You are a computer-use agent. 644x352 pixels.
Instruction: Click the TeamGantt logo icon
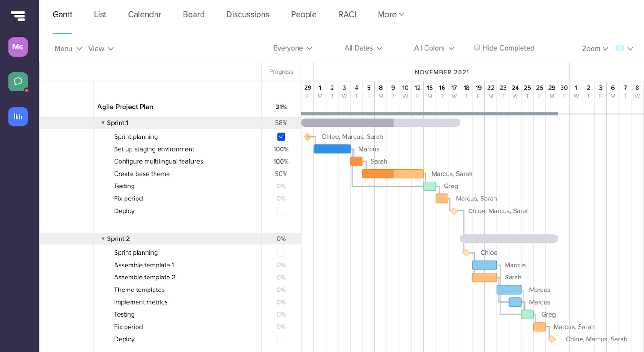pos(18,16)
